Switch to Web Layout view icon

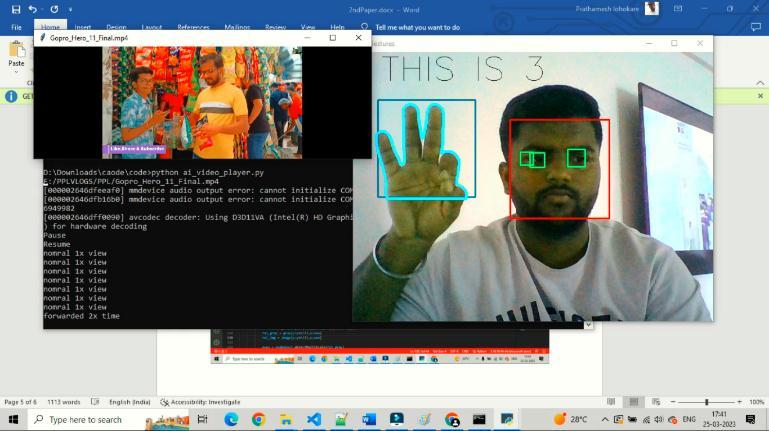point(656,402)
